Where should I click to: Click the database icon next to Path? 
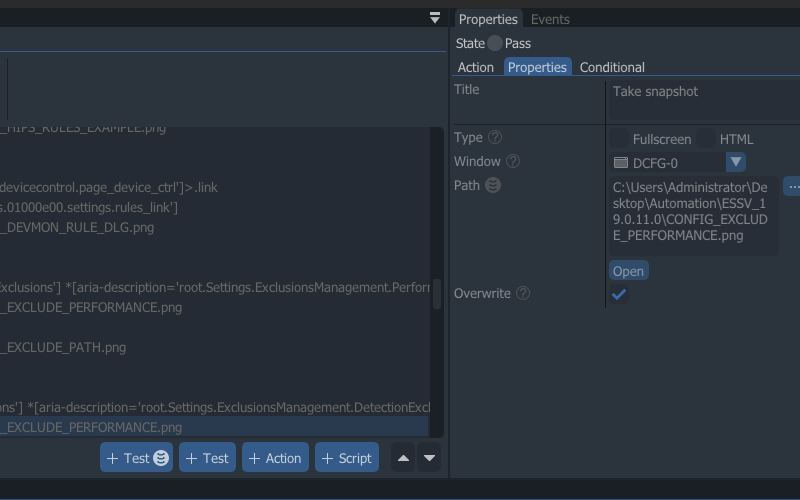pyautogui.click(x=493, y=186)
